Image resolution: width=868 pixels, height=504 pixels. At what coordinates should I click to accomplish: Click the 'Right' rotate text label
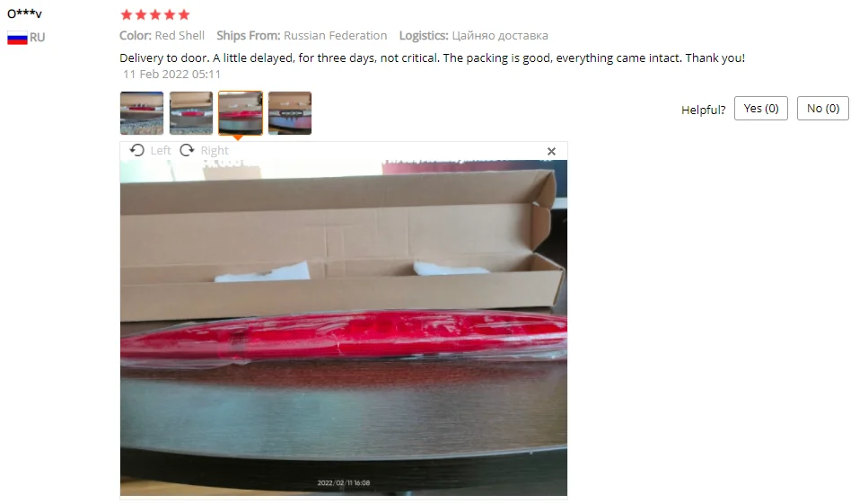(215, 151)
